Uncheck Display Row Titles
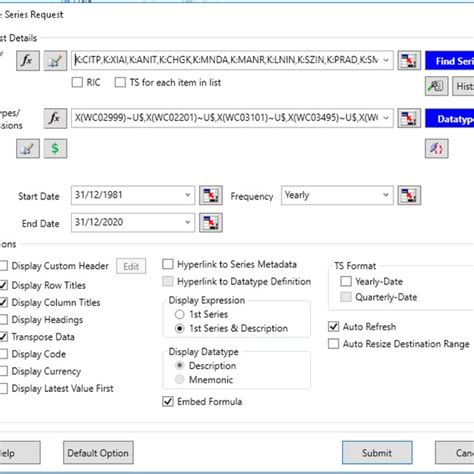The height and width of the screenshot is (474, 474). pos(3,285)
